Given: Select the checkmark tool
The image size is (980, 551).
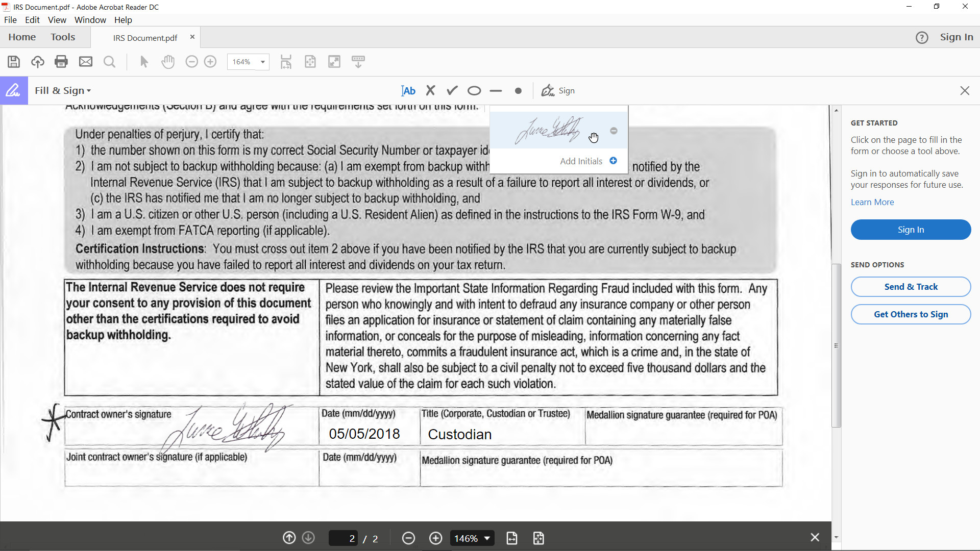Looking at the screenshot, I should [452, 91].
